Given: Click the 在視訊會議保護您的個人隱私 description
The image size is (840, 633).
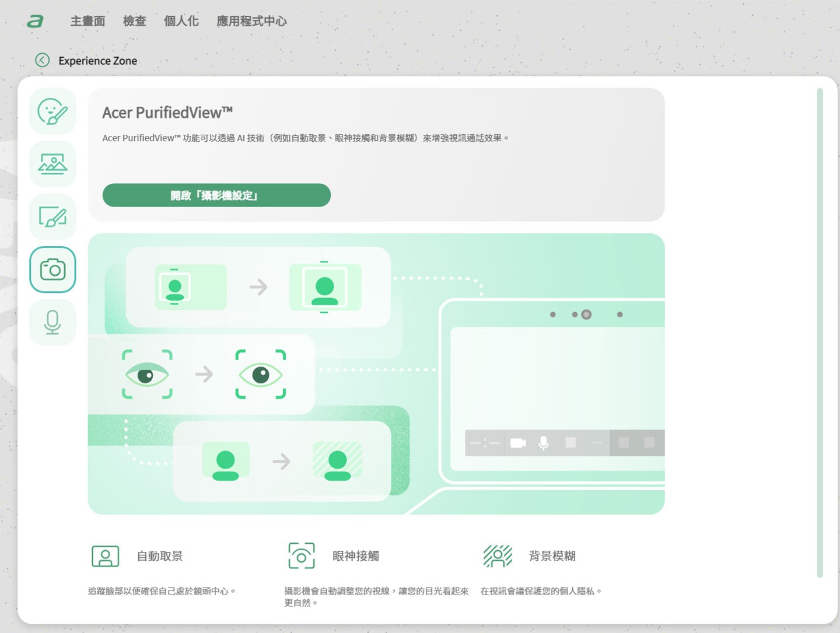Looking at the screenshot, I should point(541,591).
